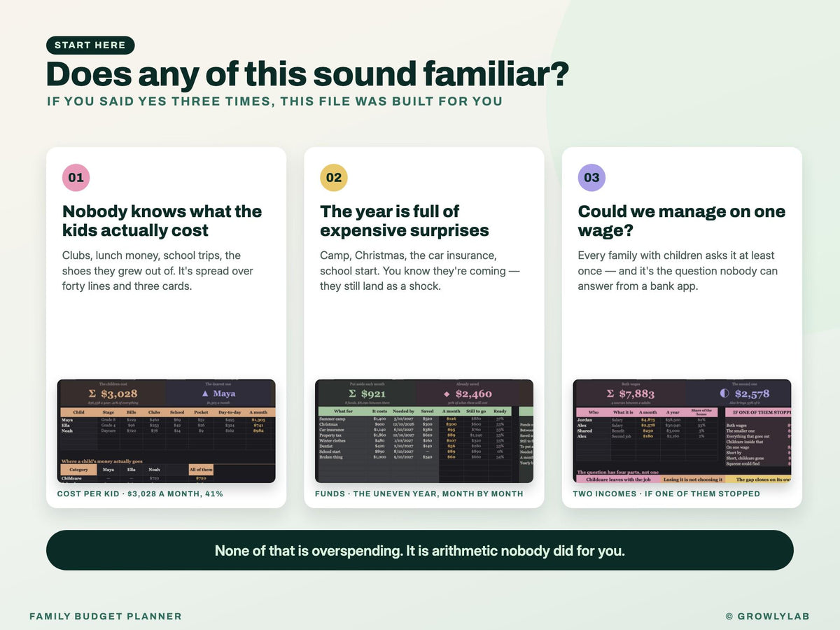Click the purple 03 number badge
The image size is (840, 630).
591,178
